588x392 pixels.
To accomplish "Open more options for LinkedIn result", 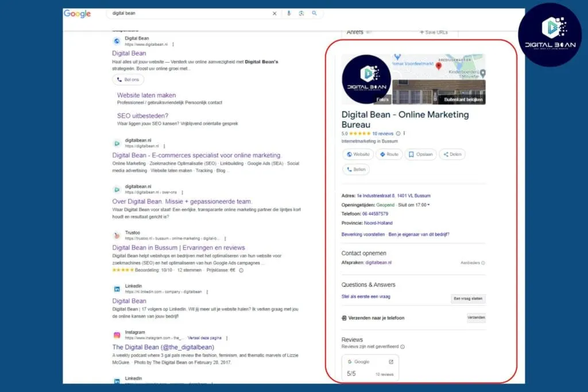I will click(x=207, y=292).
